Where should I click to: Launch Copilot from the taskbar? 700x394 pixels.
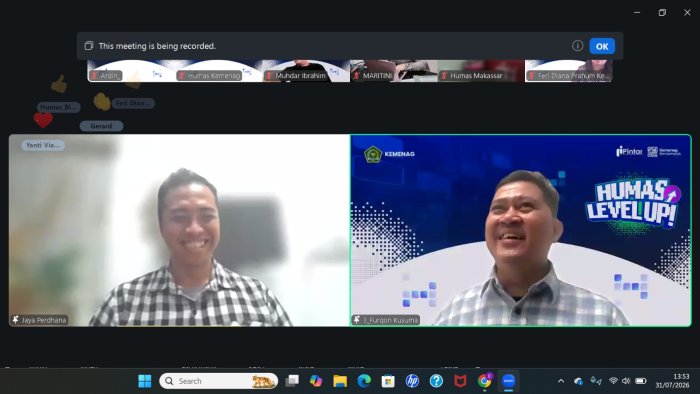pyautogui.click(x=316, y=381)
